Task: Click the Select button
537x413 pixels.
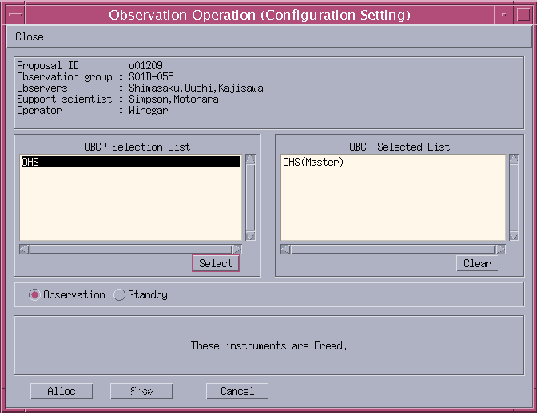Action: [216, 263]
